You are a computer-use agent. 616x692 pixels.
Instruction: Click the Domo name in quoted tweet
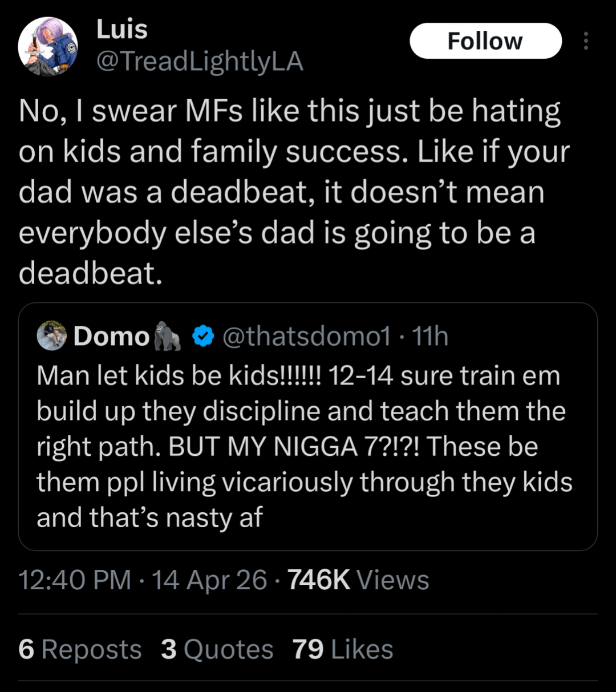[x=111, y=337]
